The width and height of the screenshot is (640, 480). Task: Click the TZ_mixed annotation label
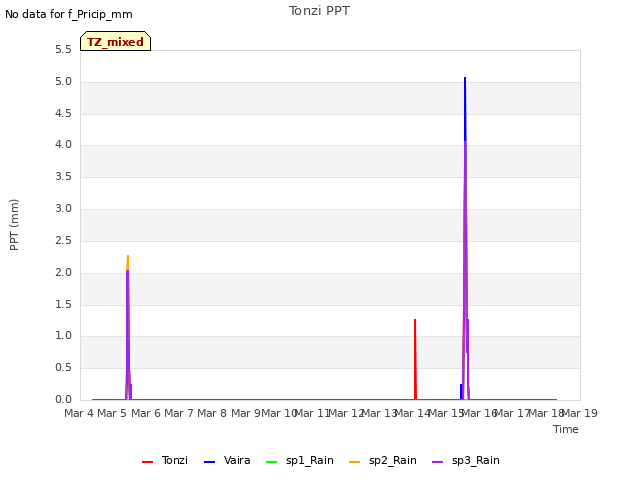(x=116, y=41)
